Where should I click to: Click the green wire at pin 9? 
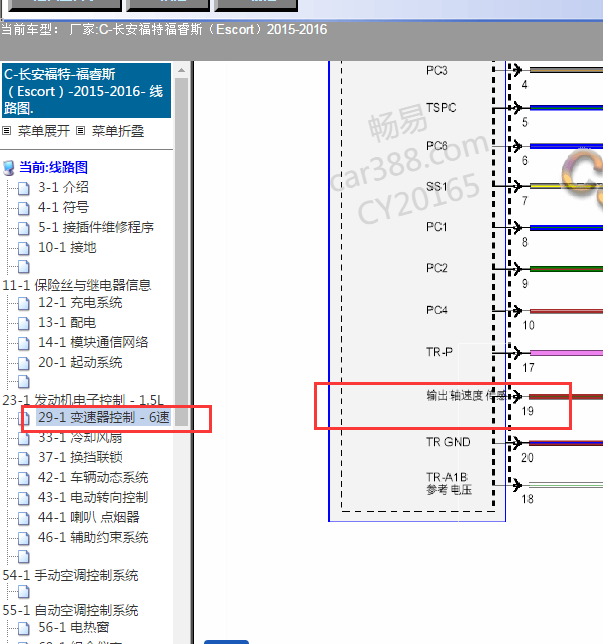point(566,269)
